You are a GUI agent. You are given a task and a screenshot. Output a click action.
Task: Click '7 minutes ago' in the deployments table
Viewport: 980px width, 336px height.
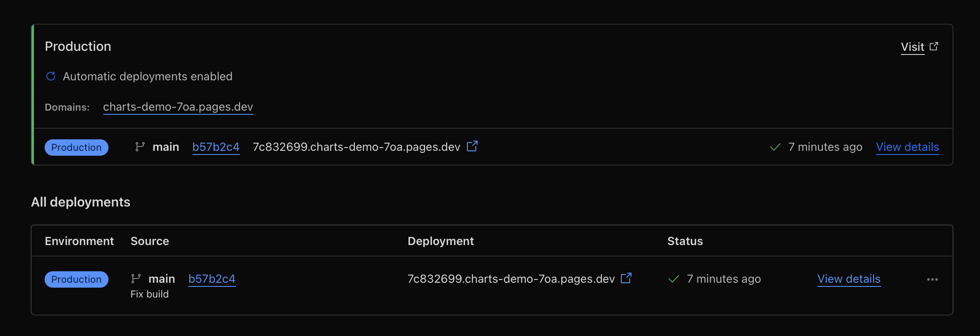[x=724, y=279]
